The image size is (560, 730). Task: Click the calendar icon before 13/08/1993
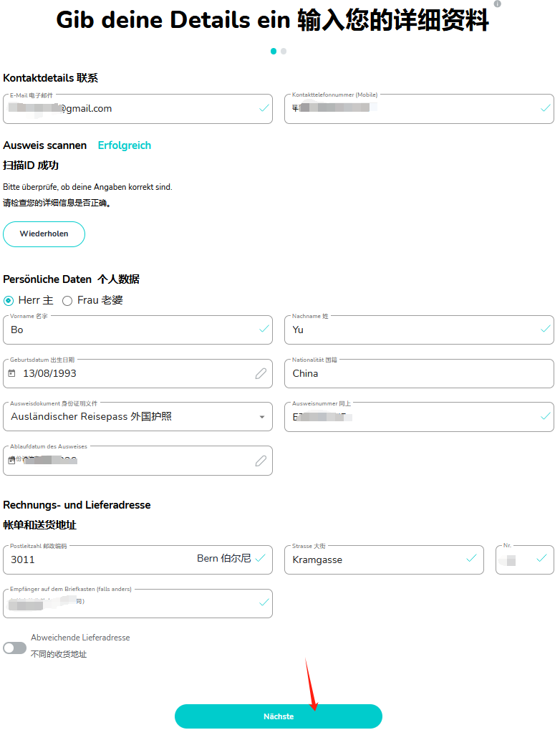pos(12,373)
